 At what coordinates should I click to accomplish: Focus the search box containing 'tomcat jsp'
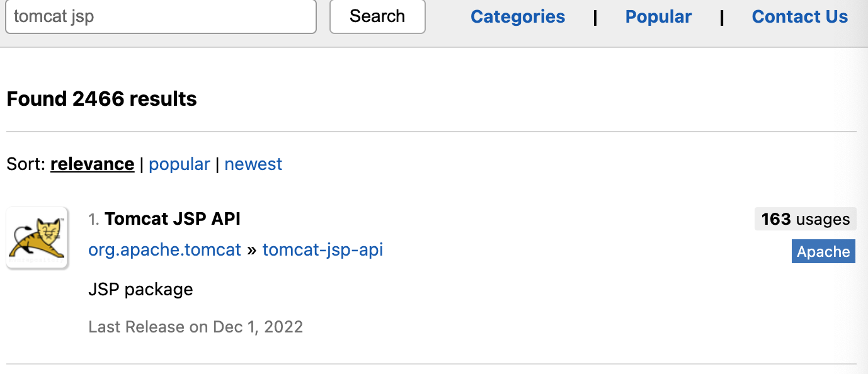(161, 16)
